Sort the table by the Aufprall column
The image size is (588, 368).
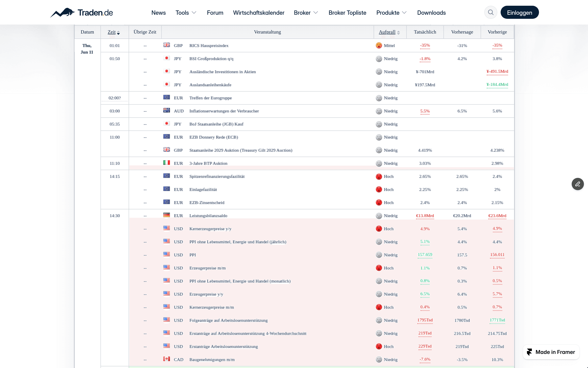pos(389,32)
